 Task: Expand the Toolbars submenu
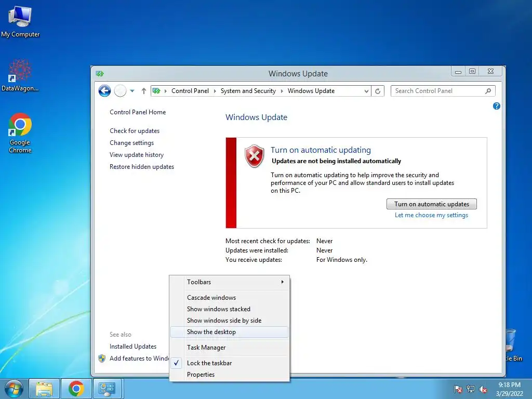click(x=230, y=282)
